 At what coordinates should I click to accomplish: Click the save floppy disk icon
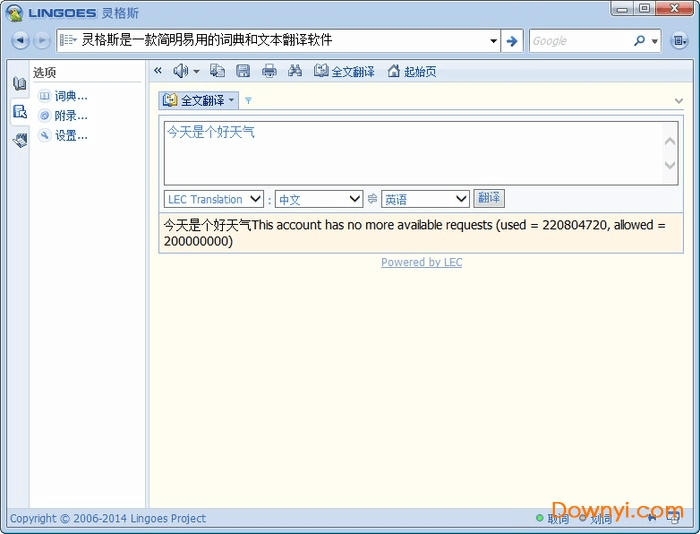pos(243,71)
